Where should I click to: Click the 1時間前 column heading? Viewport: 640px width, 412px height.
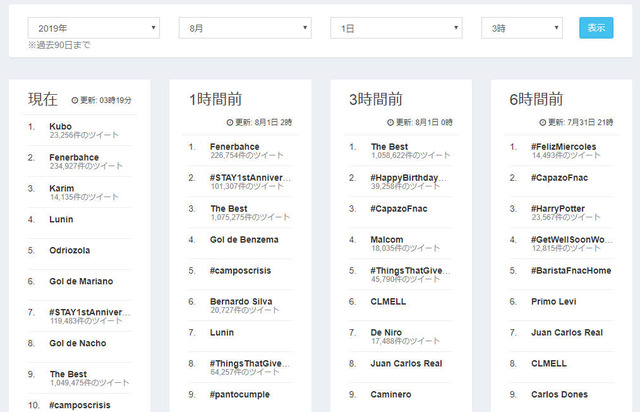216,99
